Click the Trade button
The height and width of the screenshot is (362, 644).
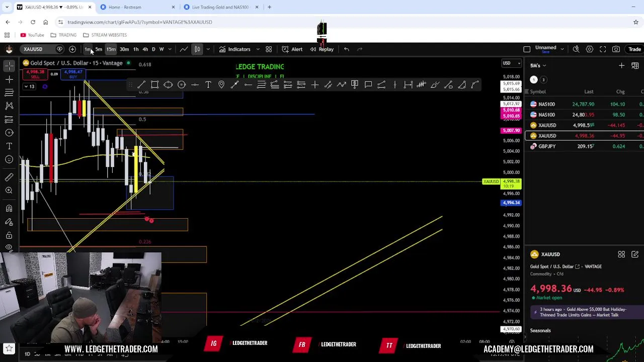pos(634,49)
